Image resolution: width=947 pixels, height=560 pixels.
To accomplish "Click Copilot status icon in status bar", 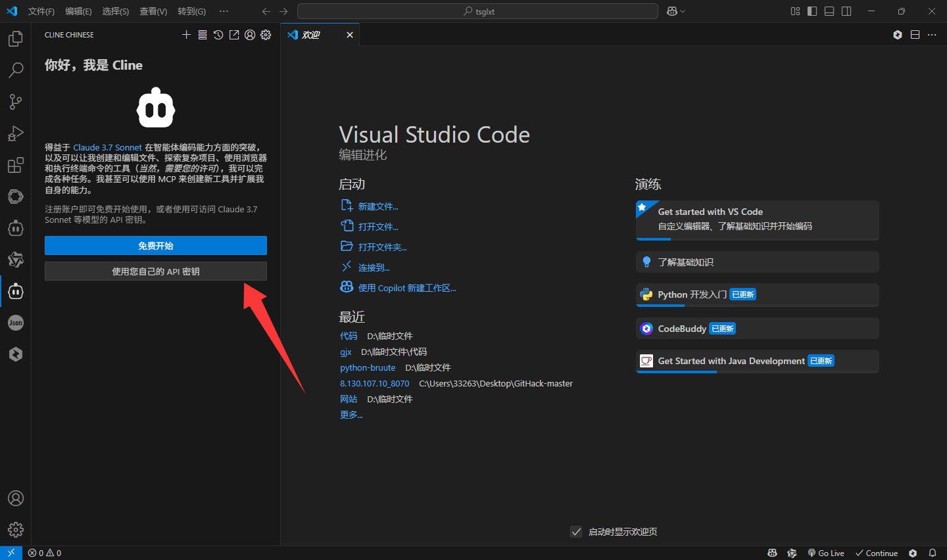I will click(x=773, y=553).
